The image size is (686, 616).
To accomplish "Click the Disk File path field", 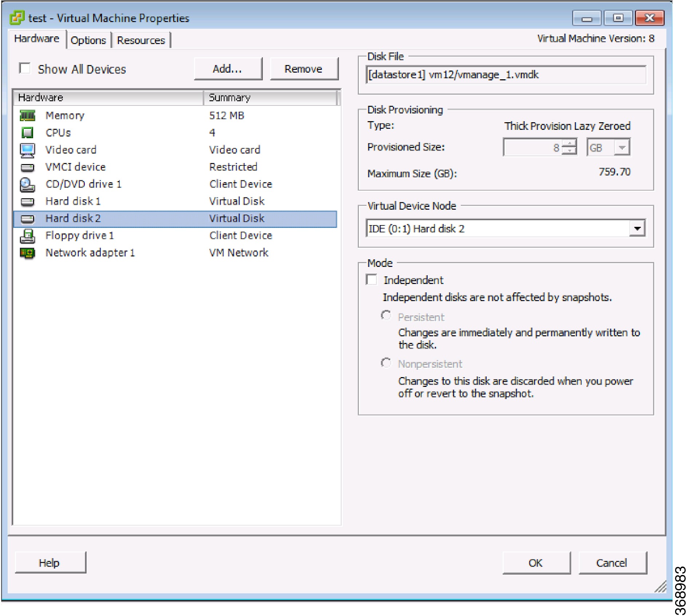I will tap(502, 75).
